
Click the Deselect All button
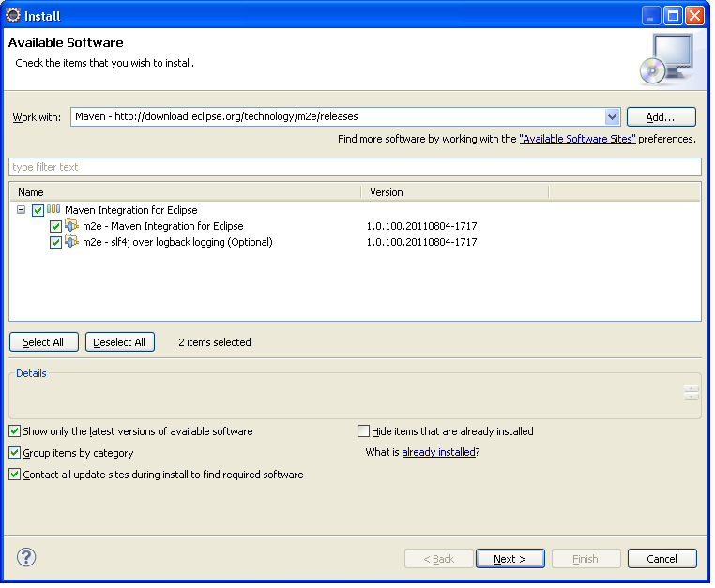119,342
